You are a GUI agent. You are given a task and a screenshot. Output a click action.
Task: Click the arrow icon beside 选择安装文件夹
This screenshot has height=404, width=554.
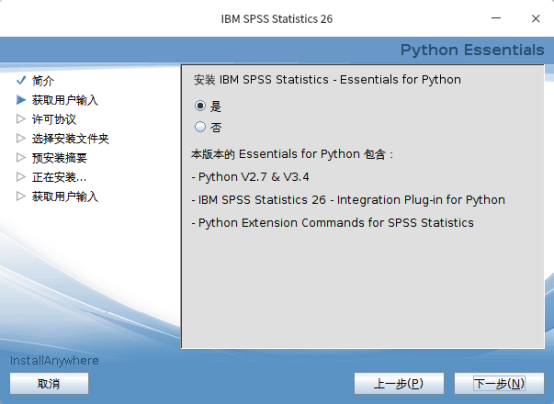(21, 138)
